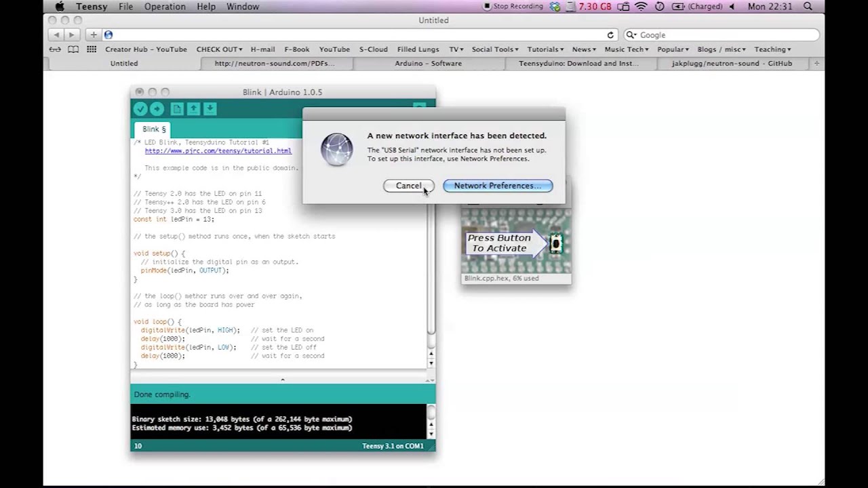Open Safari Reading List glasses icon
The height and width of the screenshot is (488, 868).
pos(56,49)
